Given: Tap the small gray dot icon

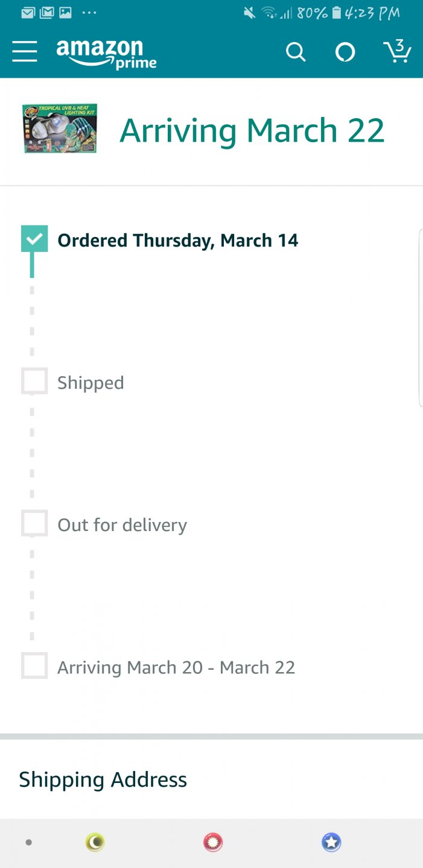Looking at the screenshot, I should [x=28, y=843].
